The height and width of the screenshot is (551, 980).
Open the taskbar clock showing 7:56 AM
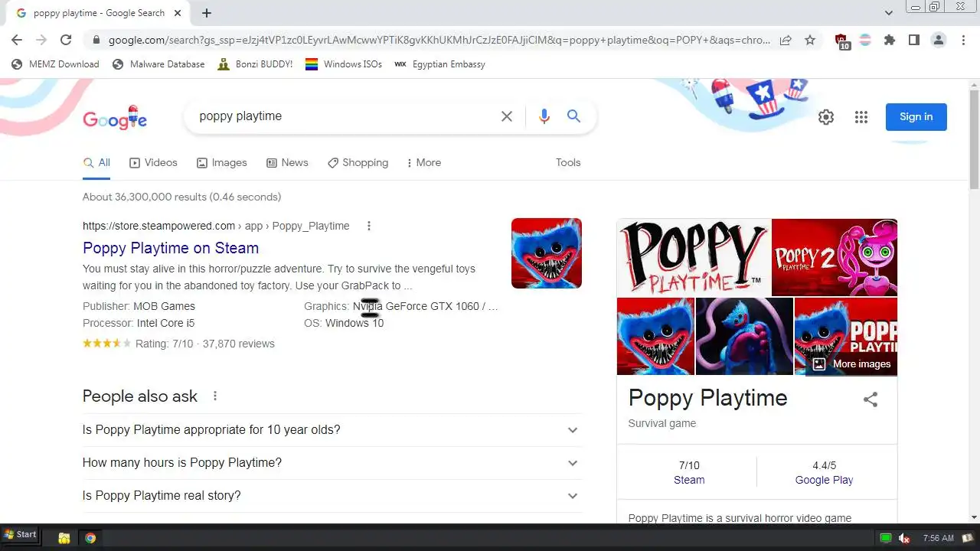tap(938, 538)
